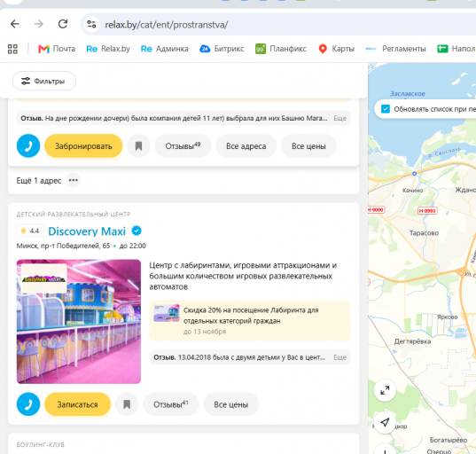Open the Карты bookmark
This screenshot has width=476, height=454.
pos(336,49)
